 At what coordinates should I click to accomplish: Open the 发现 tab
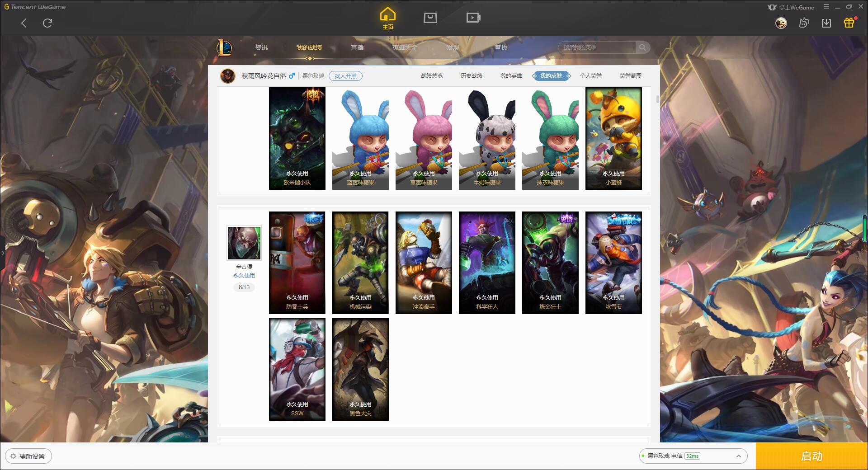point(453,47)
